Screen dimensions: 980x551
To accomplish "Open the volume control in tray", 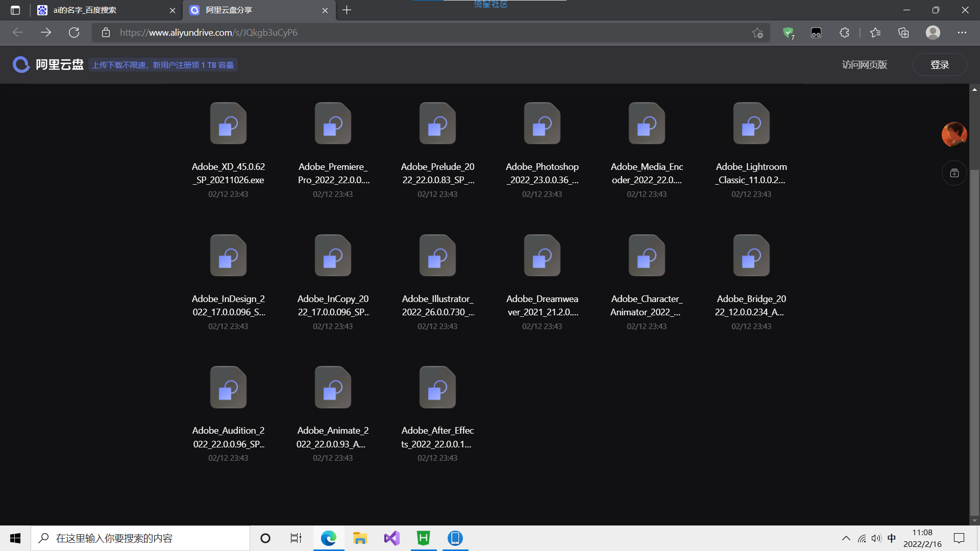I will [x=876, y=538].
